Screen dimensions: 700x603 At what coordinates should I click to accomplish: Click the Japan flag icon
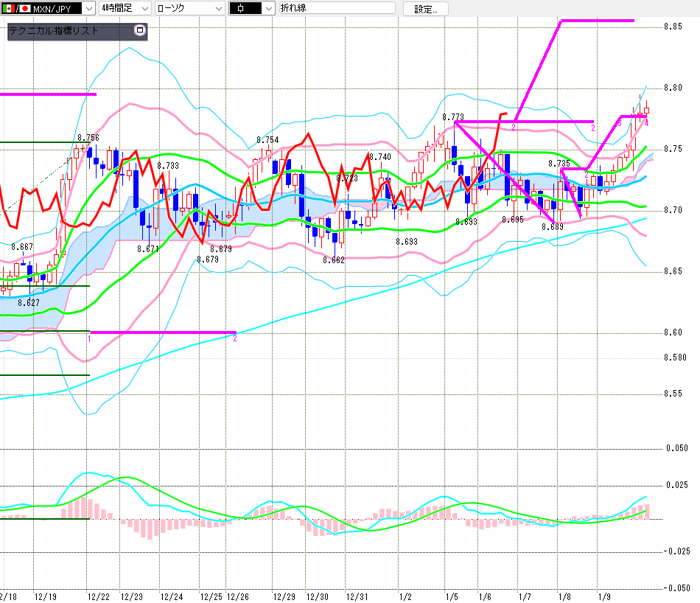click(x=24, y=8)
